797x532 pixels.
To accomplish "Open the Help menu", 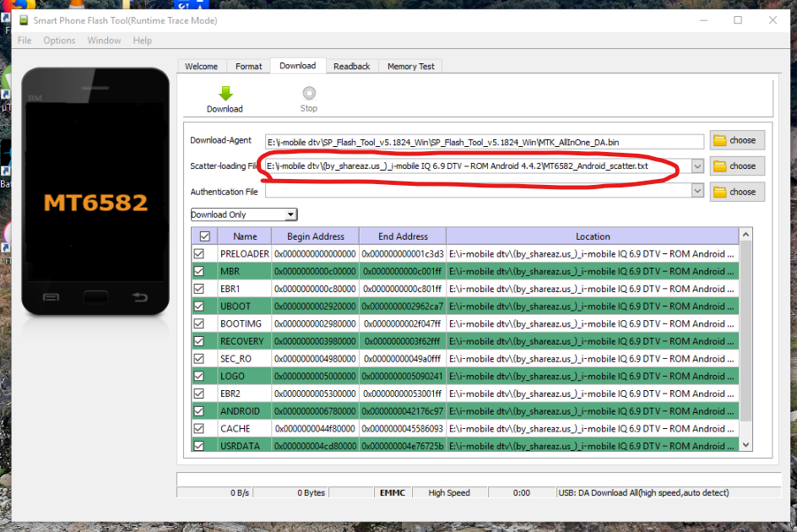I will [143, 41].
